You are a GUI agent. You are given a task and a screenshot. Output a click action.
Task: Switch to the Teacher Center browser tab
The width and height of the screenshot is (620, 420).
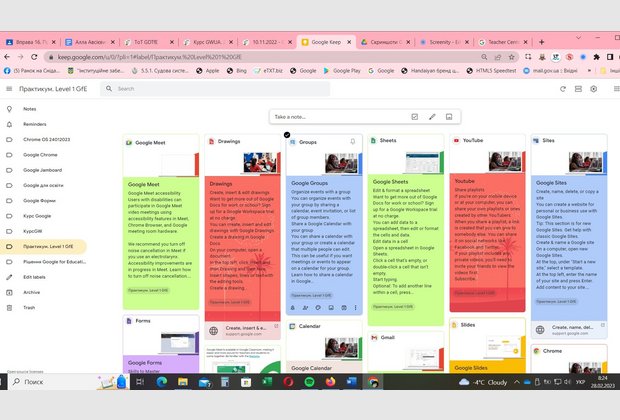tap(579, 42)
